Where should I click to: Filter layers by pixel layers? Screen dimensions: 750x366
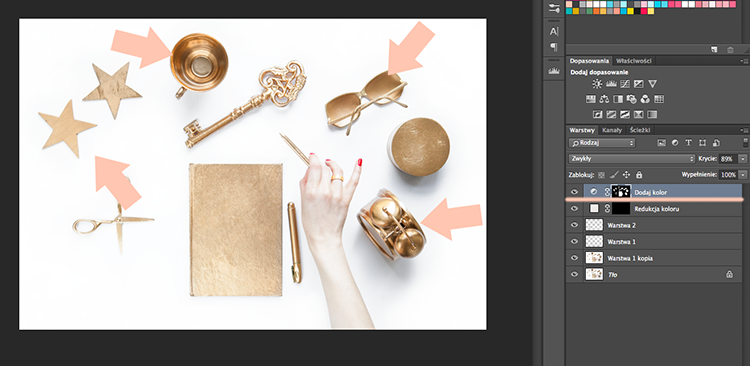pos(662,143)
